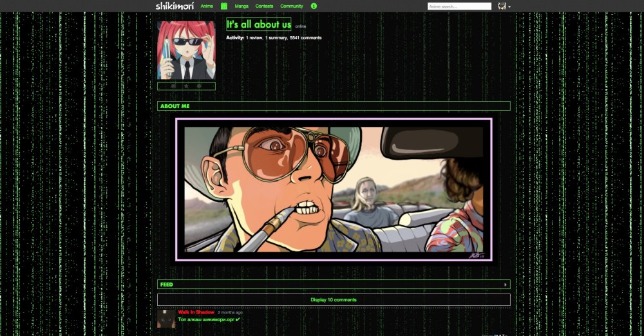Image resolution: width=644 pixels, height=336 pixels.
Task: Click the star icon under the avatar
Action: (186, 86)
